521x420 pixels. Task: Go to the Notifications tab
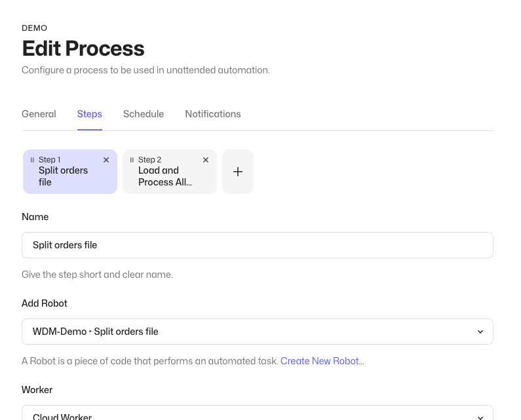[x=213, y=114]
